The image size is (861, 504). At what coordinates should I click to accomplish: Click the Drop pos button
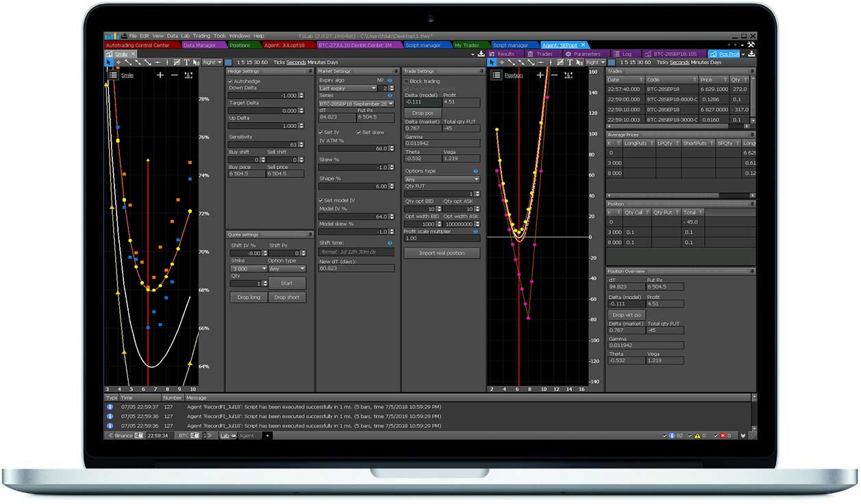(423, 113)
